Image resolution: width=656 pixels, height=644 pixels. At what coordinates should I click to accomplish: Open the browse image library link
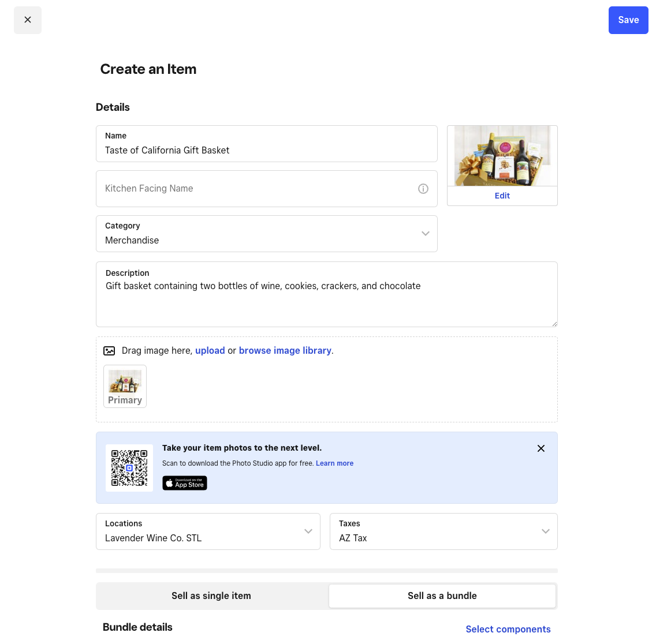pos(285,350)
